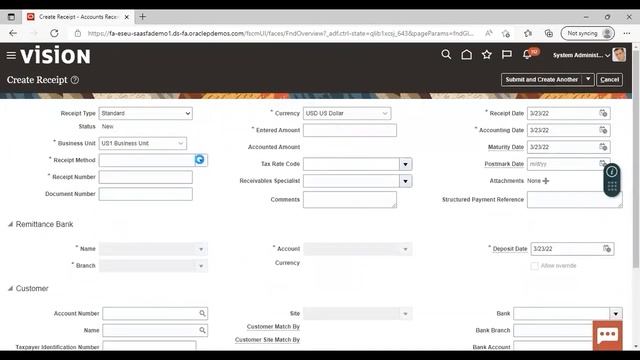
Task: Expand Tax Rate Code dropdown arrow
Action: click(x=405, y=164)
